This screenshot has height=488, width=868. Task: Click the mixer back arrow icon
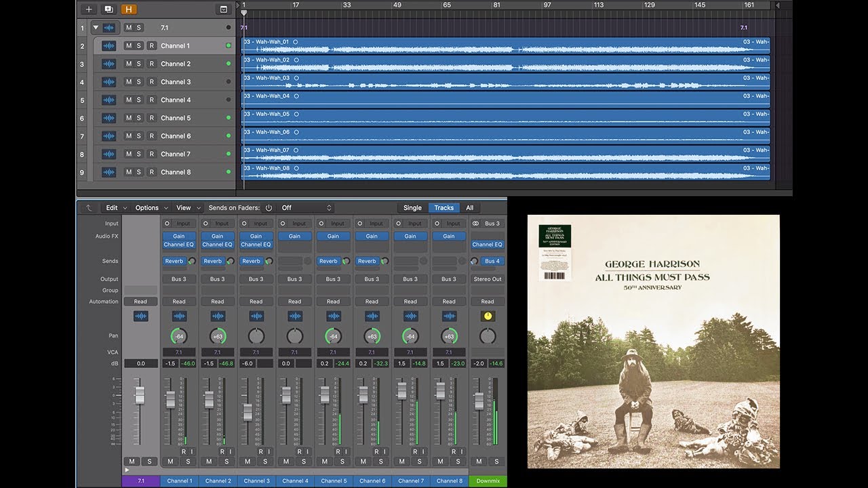coord(88,208)
